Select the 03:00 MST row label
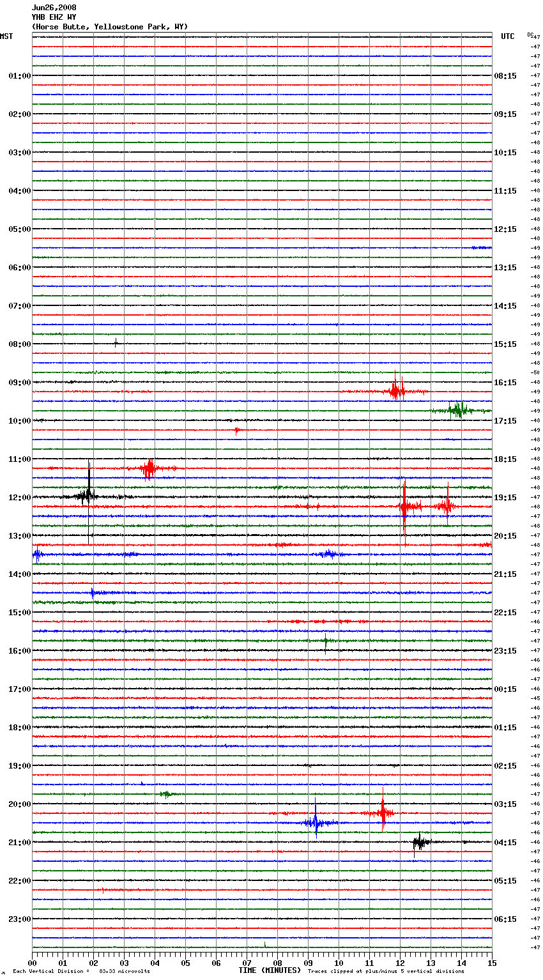 [19, 153]
